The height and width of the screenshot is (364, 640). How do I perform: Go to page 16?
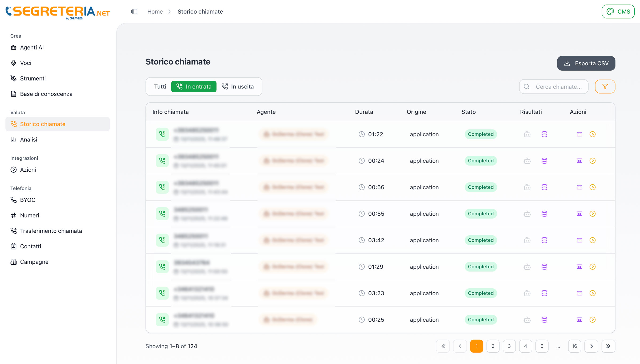click(574, 346)
